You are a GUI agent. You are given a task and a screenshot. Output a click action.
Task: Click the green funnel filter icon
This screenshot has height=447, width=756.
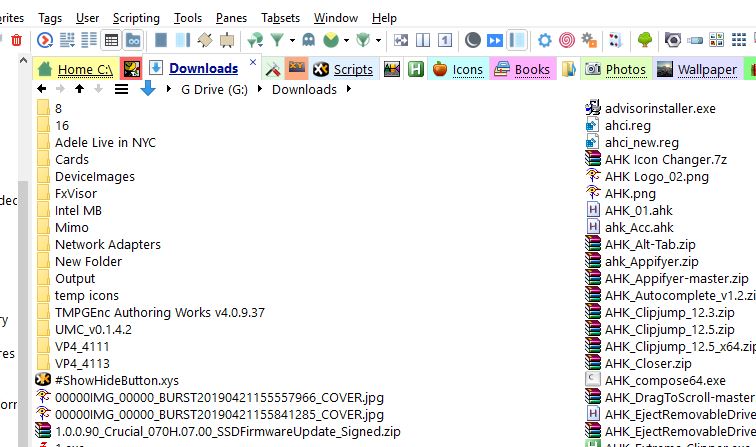click(277, 40)
